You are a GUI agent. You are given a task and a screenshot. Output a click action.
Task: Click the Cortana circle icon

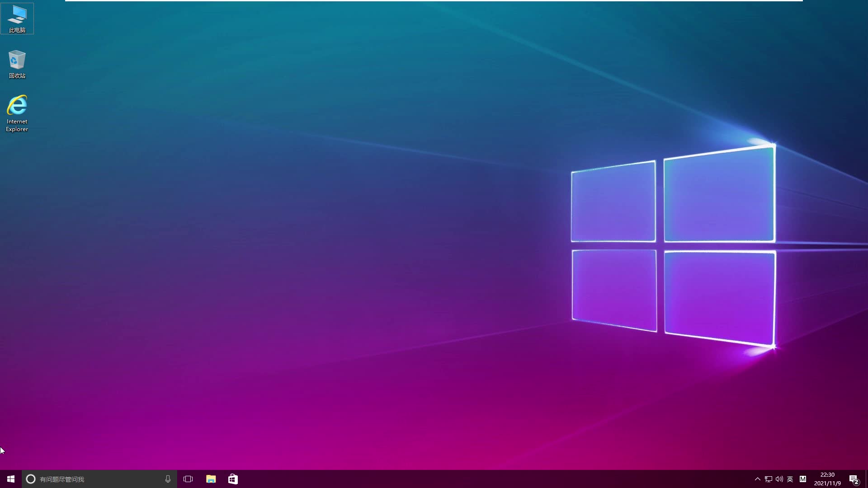click(30, 479)
